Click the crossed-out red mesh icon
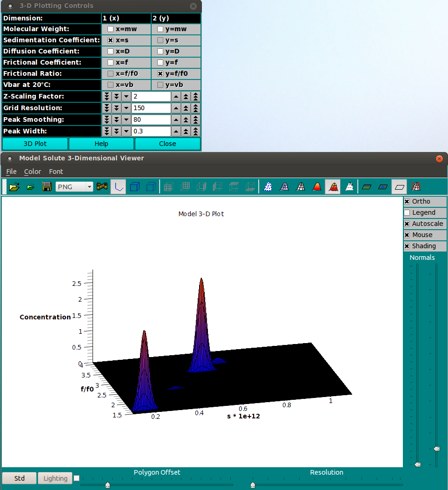The width and height of the screenshot is (448, 490). pos(415,187)
